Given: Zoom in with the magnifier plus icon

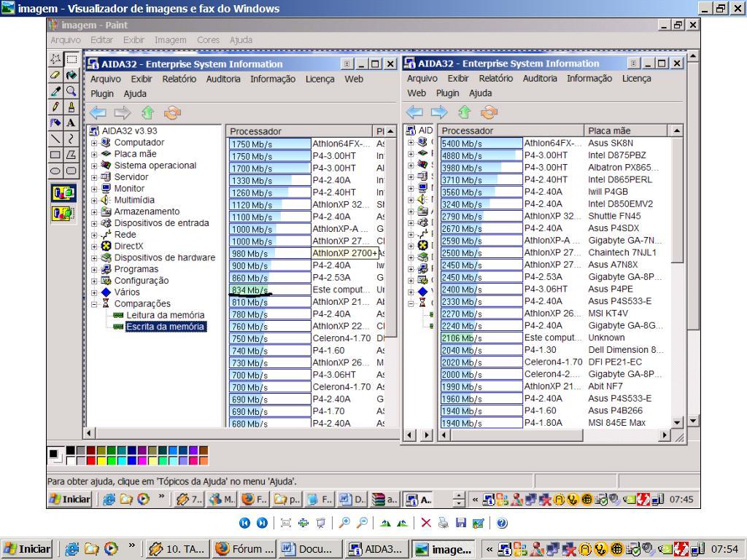Looking at the screenshot, I should point(344,523).
